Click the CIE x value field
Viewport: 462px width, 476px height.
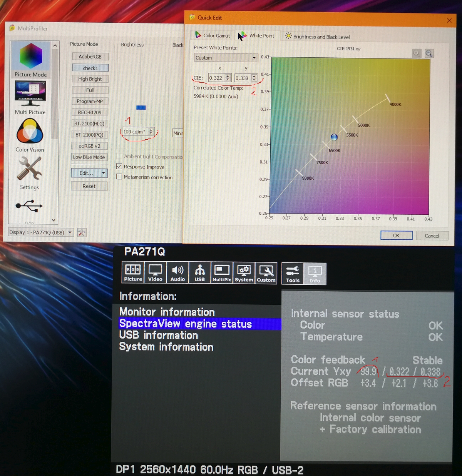click(216, 78)
